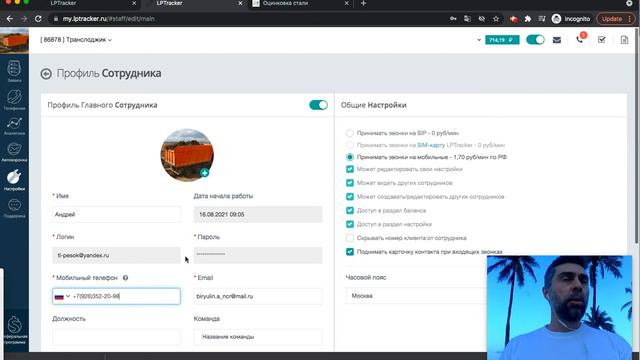This screenshot has width=640, height=360.
Task: Open a new browser tab
Action: click(x=363, y=4)
